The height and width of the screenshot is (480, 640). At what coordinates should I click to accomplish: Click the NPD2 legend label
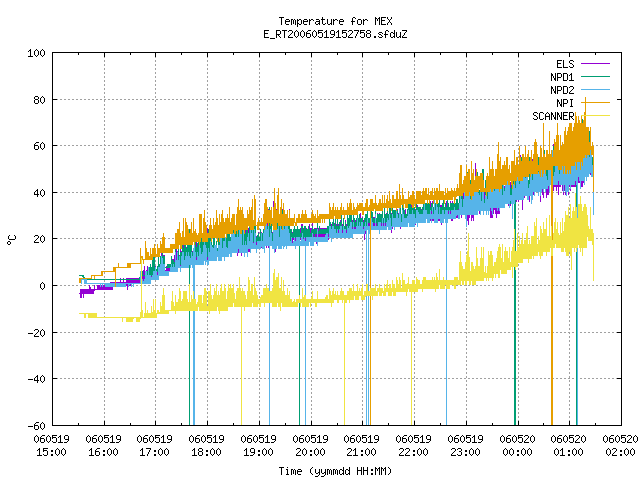[562, 90]
